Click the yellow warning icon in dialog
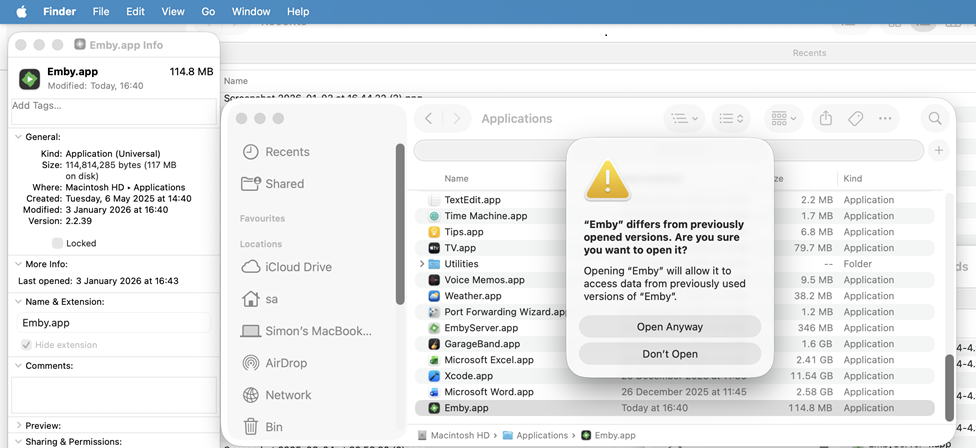The height and width of the screenshot is (448, 976). pyautogui.click(x=608, y=180)
